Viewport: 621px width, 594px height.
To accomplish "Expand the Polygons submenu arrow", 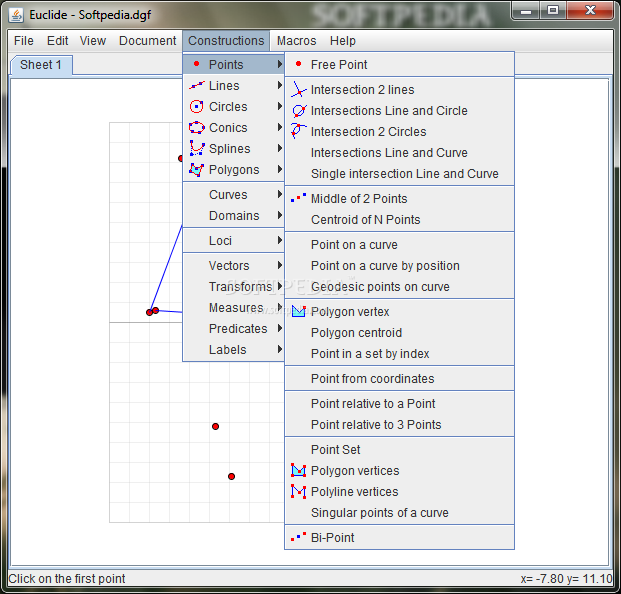I will tap(280, 169).
